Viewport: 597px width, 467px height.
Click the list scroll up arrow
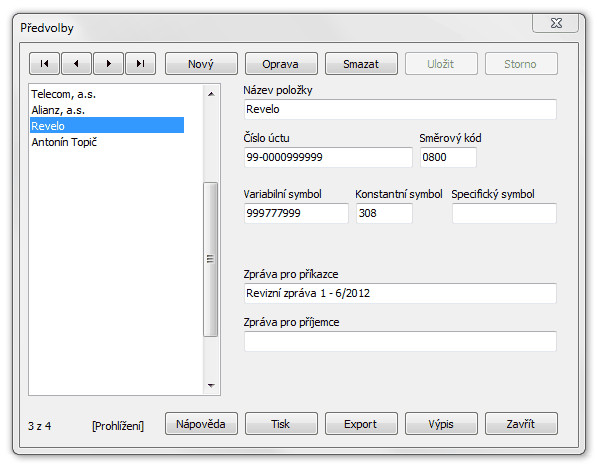coord(211,94)
